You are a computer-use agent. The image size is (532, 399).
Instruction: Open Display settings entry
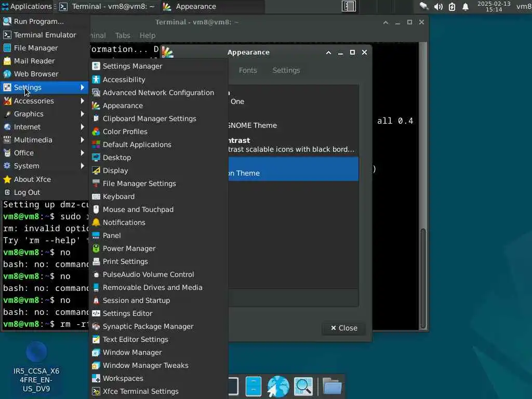(158, 170)
